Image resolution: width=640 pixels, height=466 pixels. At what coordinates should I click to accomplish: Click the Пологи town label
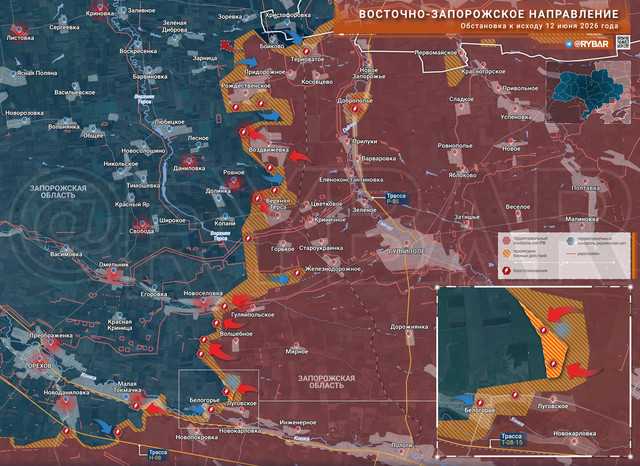tap(401, 446)
